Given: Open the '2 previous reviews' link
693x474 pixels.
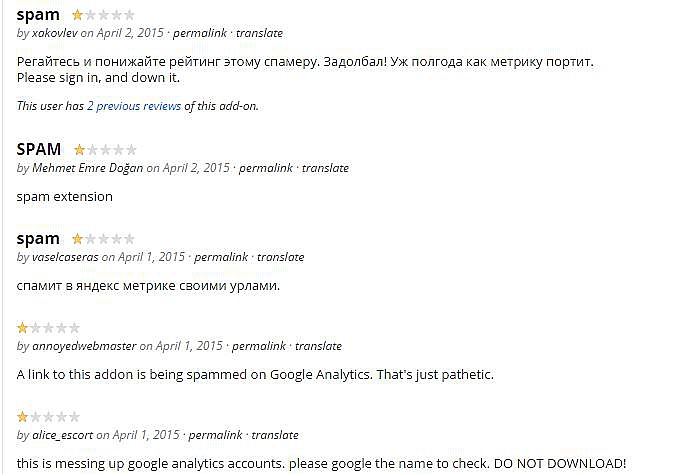Looking at the screenshot, I should click(134, 106).
